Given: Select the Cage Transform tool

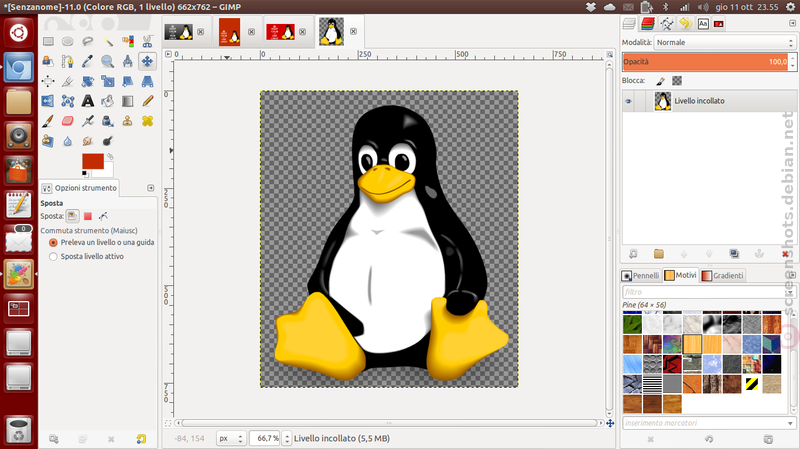Looking at the screenshot, I should 68,101.
